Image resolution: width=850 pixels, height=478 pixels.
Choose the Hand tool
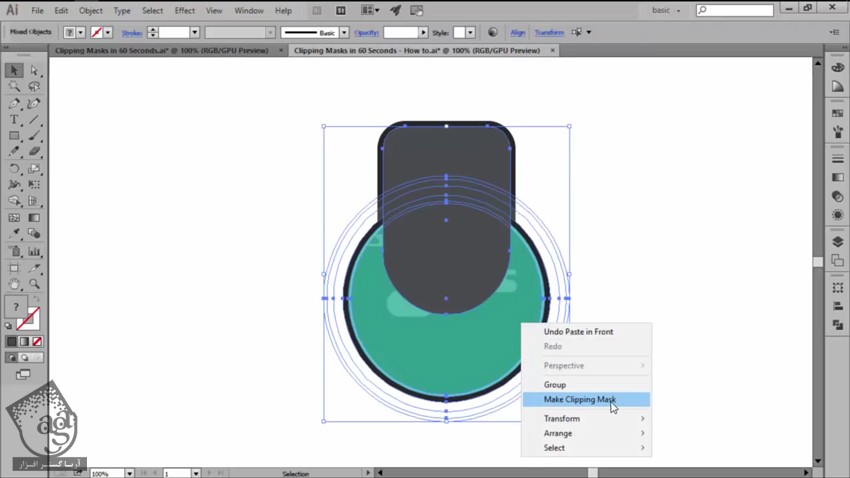click(14, 283)
